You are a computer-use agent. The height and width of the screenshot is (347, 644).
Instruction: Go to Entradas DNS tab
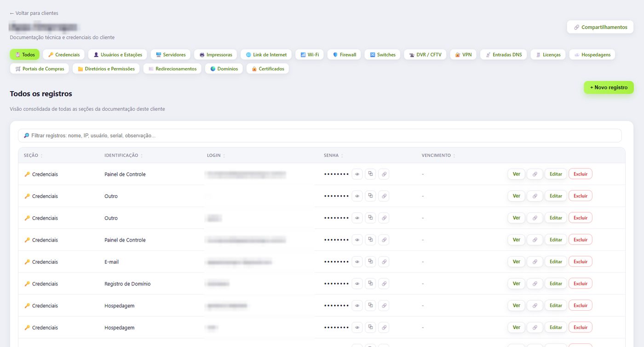[x=504, y=55]
